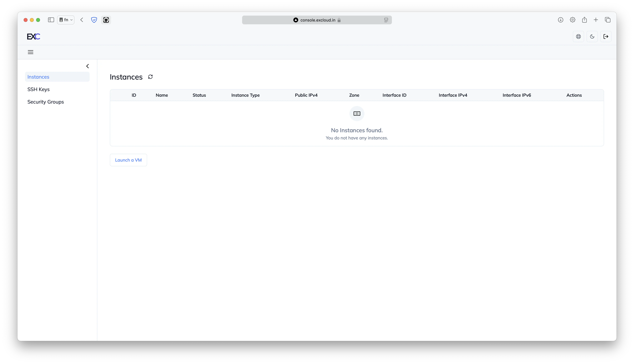Select Instances in the sidebar

pyautogui.click(x=38, y=77)
